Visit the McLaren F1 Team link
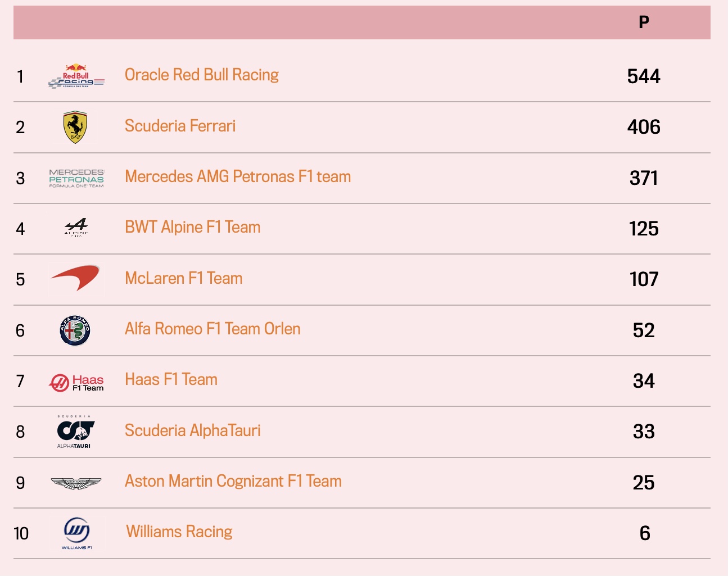 point(184,278)
